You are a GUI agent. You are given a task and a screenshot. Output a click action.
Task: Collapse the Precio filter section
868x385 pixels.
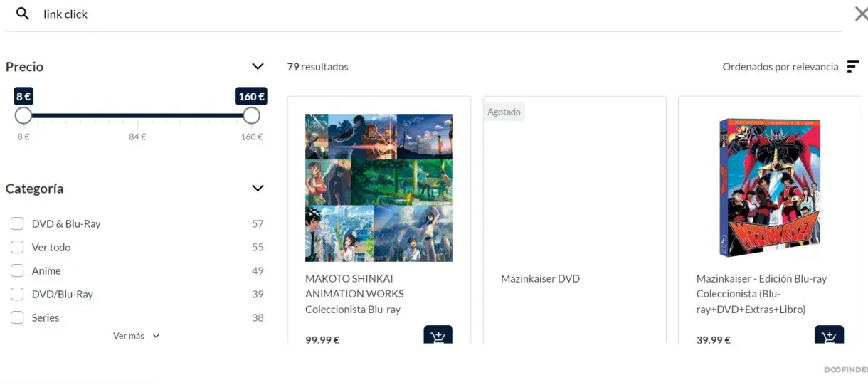[x=258, y=66]
